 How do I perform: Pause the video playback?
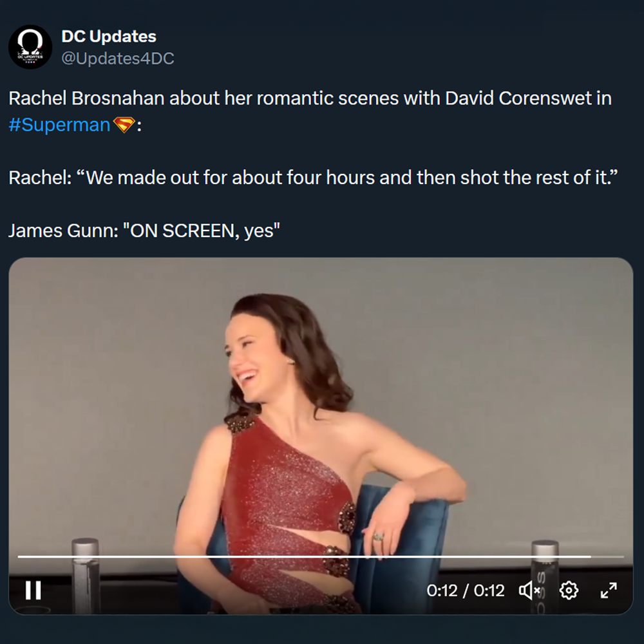pyautogui.click(x=33, y=590)
